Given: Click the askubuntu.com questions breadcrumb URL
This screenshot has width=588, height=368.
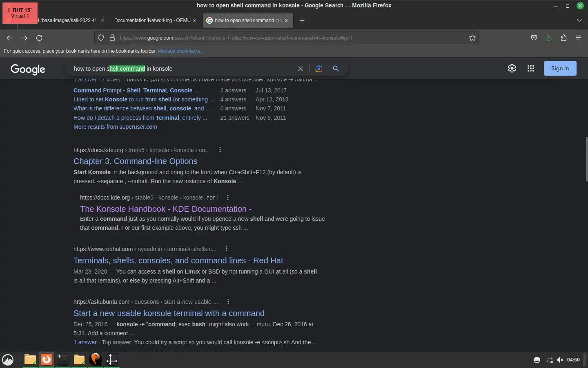Looking at the screenshot, I should tap(146, 302).
